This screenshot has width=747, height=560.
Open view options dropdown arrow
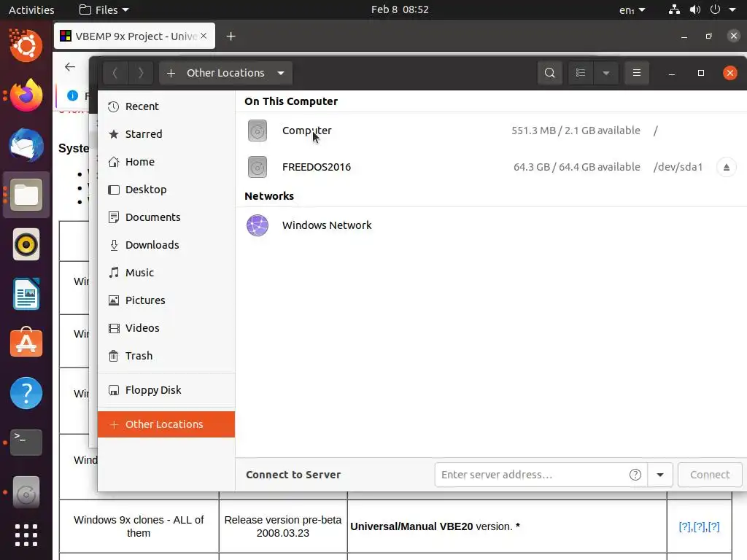606,73
